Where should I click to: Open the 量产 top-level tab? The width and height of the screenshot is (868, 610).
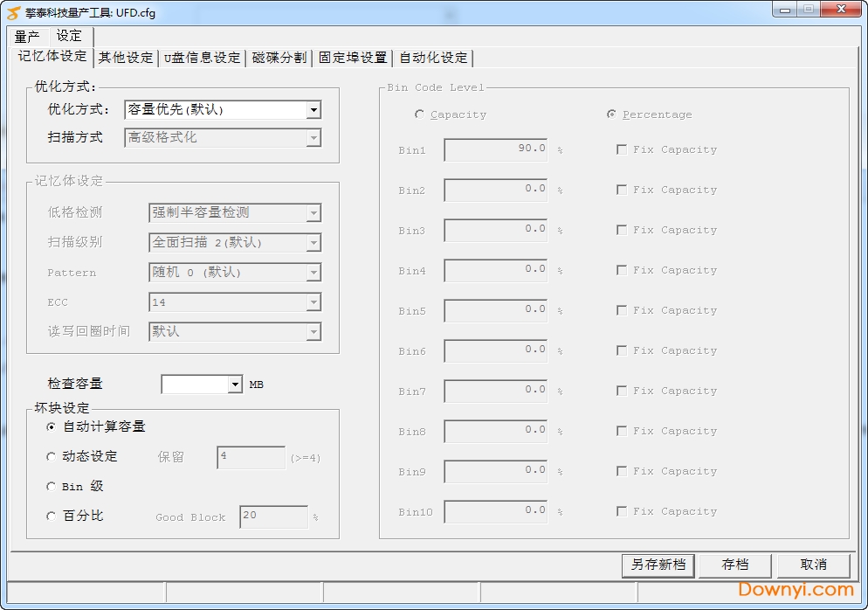pyautogui.click(x=27, y=36)
